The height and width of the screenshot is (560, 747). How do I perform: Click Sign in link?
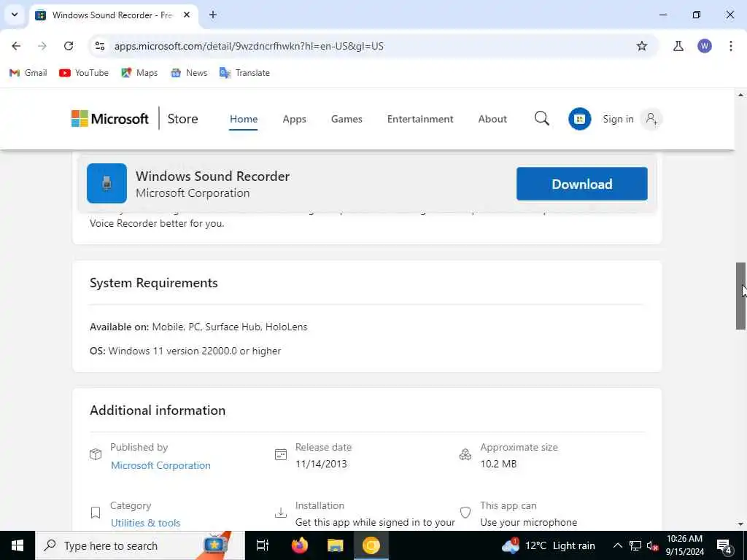(618, 119)
